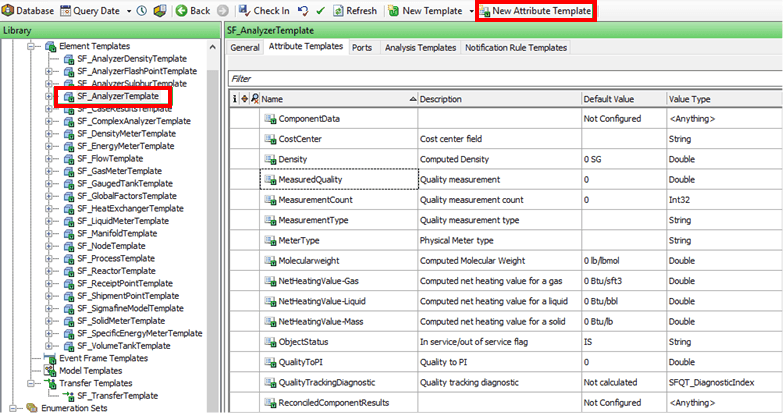Collapse the Element Templates tree node
This screenshot has height=413, width=783.
pos(31,46)
